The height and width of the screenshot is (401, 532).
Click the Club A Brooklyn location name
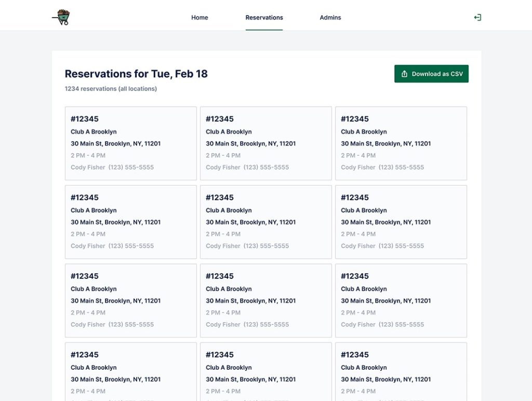(x=94, y=131)
